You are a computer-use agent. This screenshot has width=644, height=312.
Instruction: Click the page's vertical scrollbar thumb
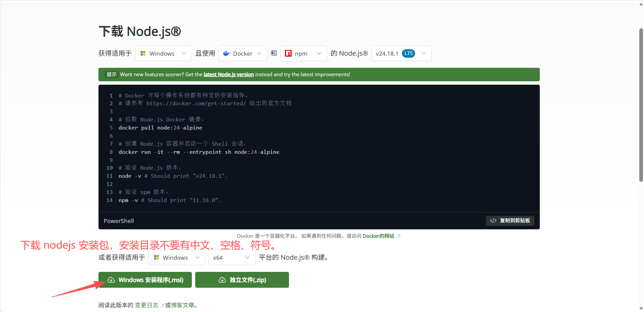click(x=641, y=105)
